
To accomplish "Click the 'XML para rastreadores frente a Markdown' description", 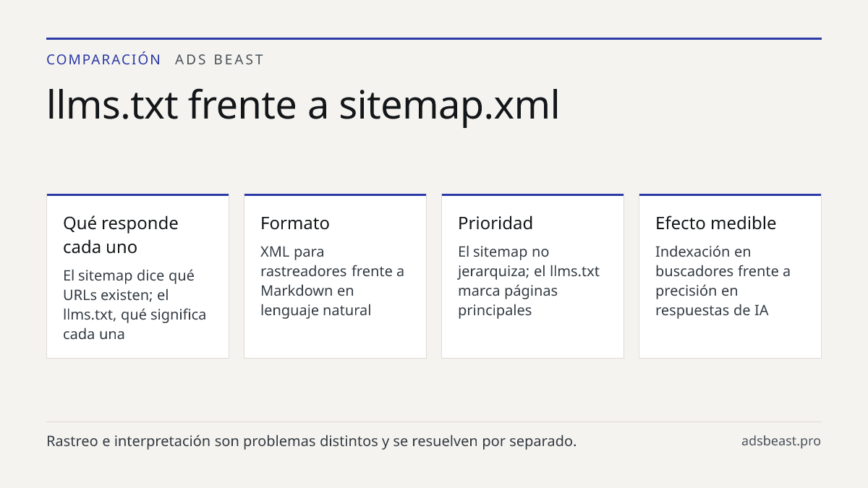I will click(332, 281).
